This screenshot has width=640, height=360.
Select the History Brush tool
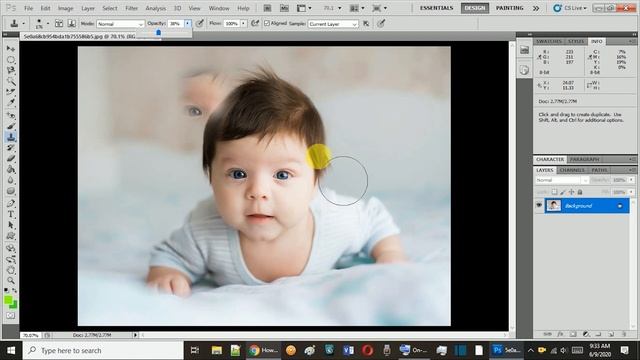(11, 148)
